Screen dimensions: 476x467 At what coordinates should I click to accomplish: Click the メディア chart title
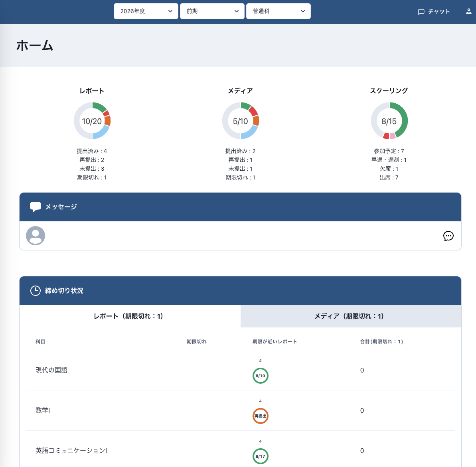[241, 91]
